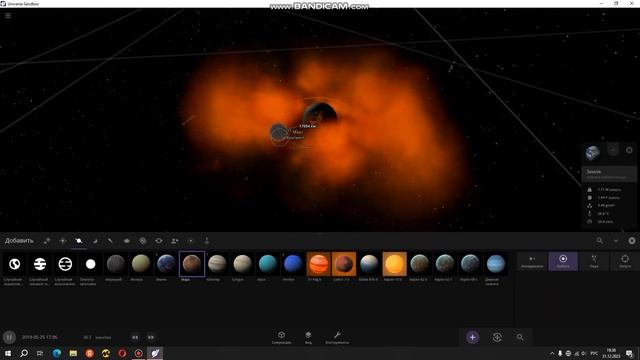Select the Mercury planet thumbnail

click(116, 264)
